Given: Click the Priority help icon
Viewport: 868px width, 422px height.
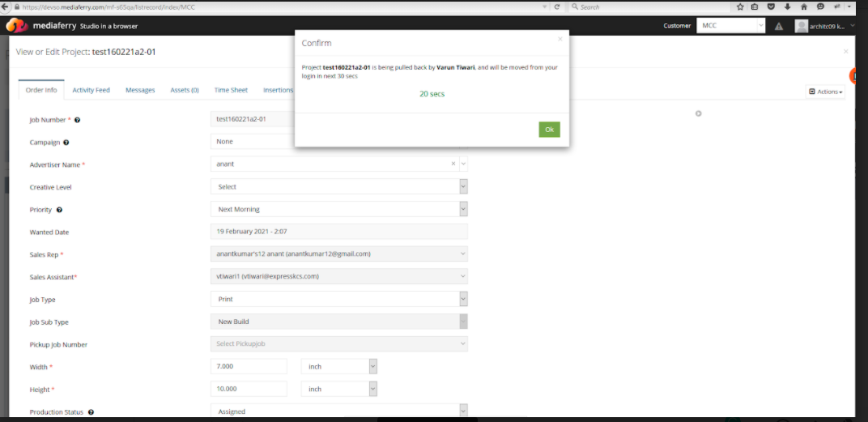Looking at the screenshot, I should click(x=60, y=210).
